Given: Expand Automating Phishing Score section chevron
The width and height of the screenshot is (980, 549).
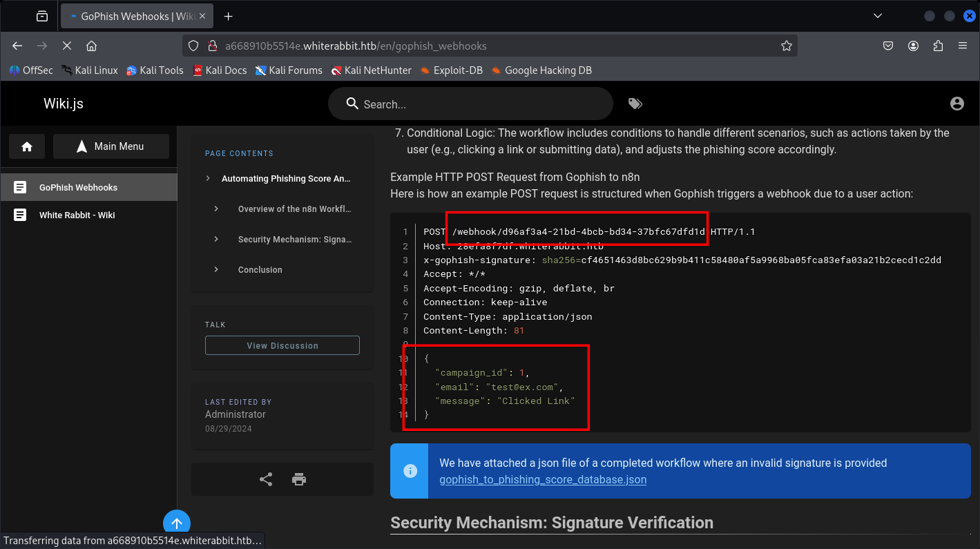Looking at the screenshot, I should (x=208, y=178).
